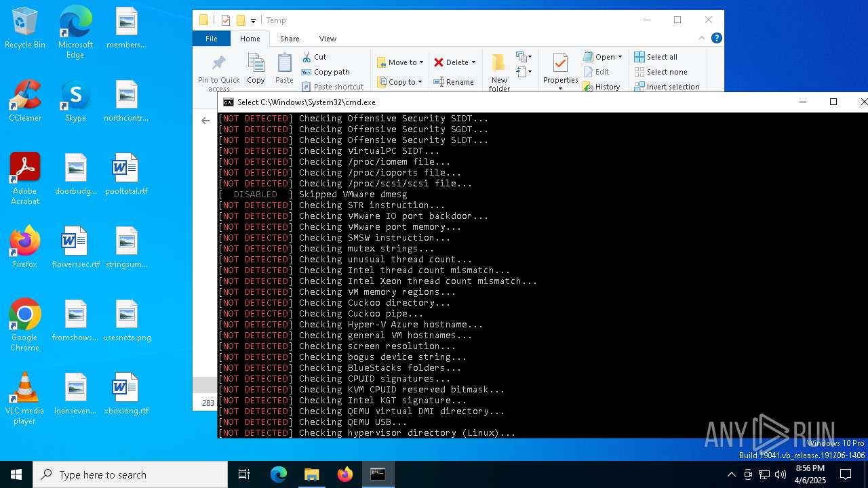Click the Paste icon in Explorer ribbon
Screen dimensions: 868x488
pyautogui.click(x=284, y=68)
